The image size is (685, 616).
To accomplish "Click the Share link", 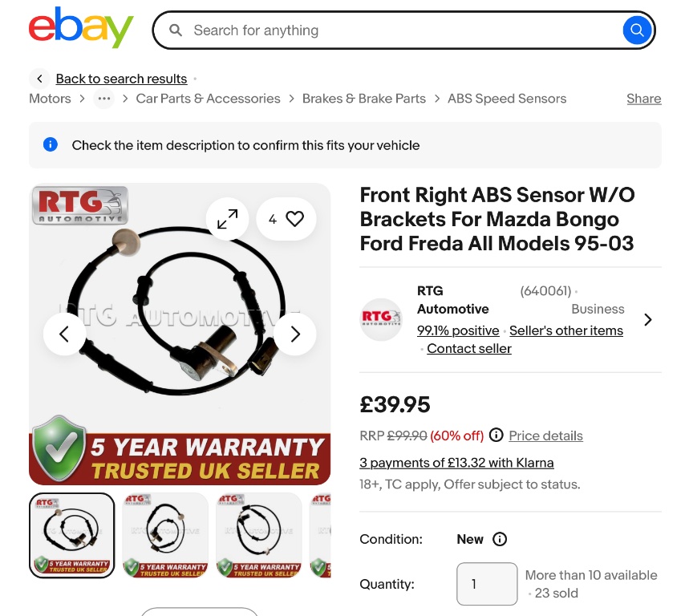I will click(x=643, y=99).
